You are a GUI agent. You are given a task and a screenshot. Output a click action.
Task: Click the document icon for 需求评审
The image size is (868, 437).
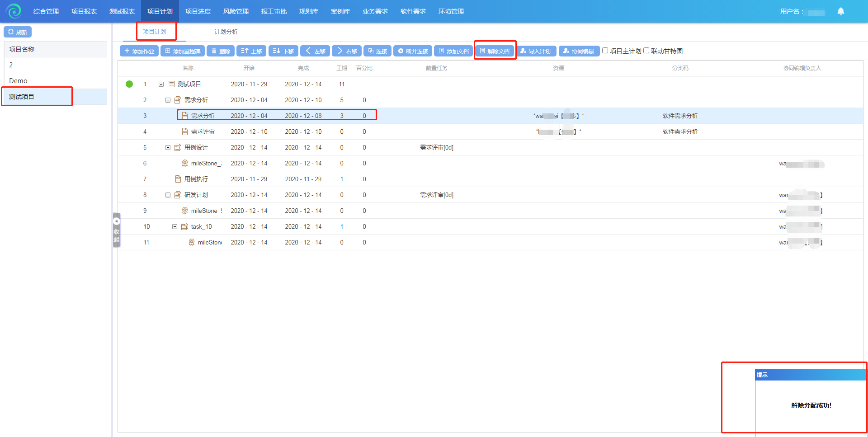[185, 132]
